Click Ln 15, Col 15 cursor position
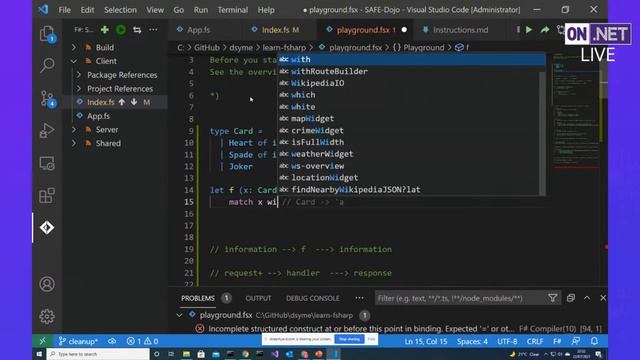The width and height of the screenshot is (640, 360). (426, 341)
